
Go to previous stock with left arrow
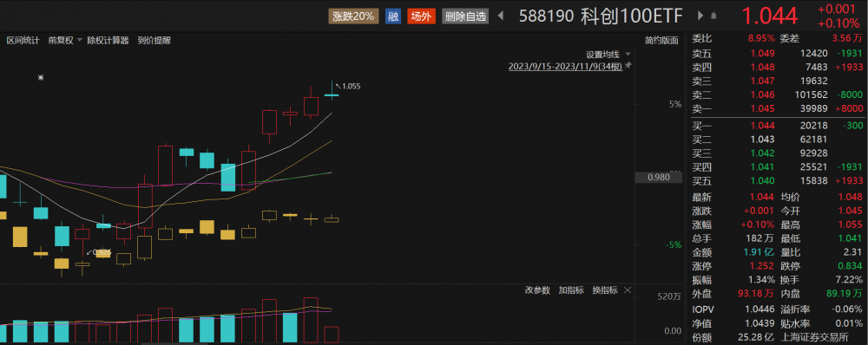[502, 16]
